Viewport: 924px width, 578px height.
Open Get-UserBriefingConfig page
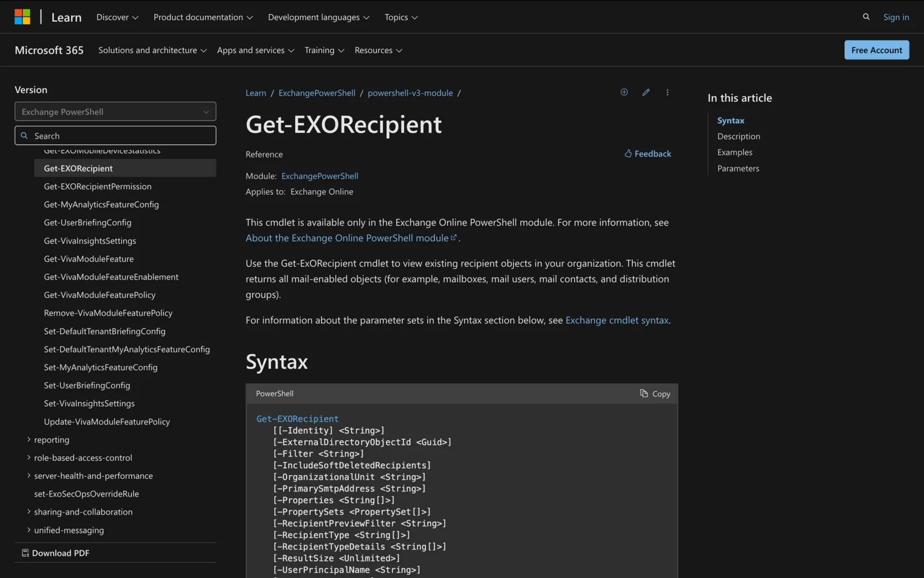coord(88,222)
